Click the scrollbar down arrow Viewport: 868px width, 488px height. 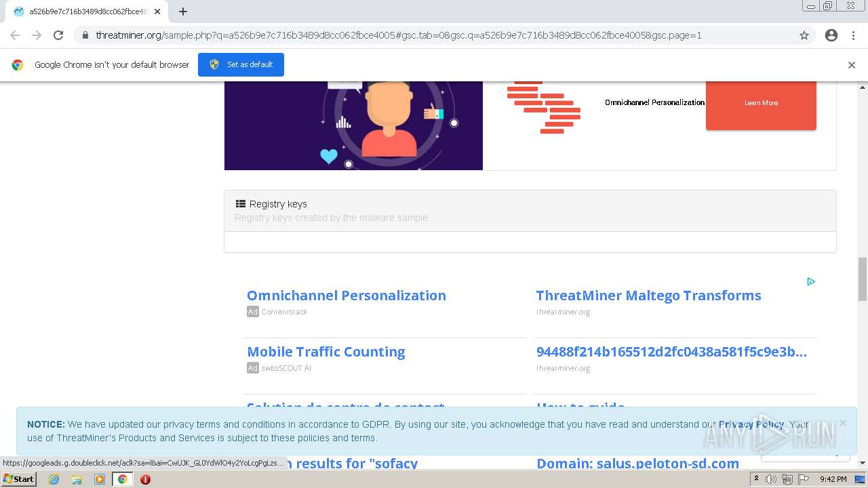[863, 463]
